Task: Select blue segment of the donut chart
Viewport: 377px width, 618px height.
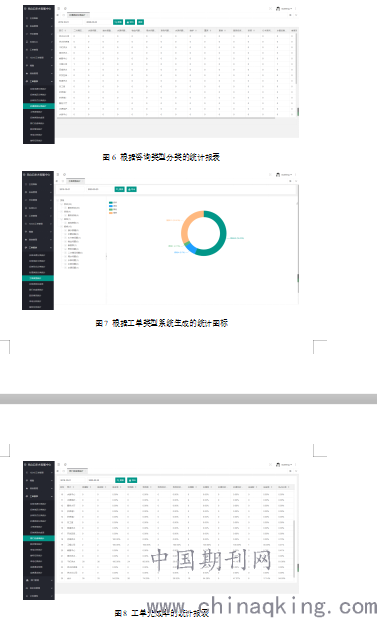Action: (190, 248)
